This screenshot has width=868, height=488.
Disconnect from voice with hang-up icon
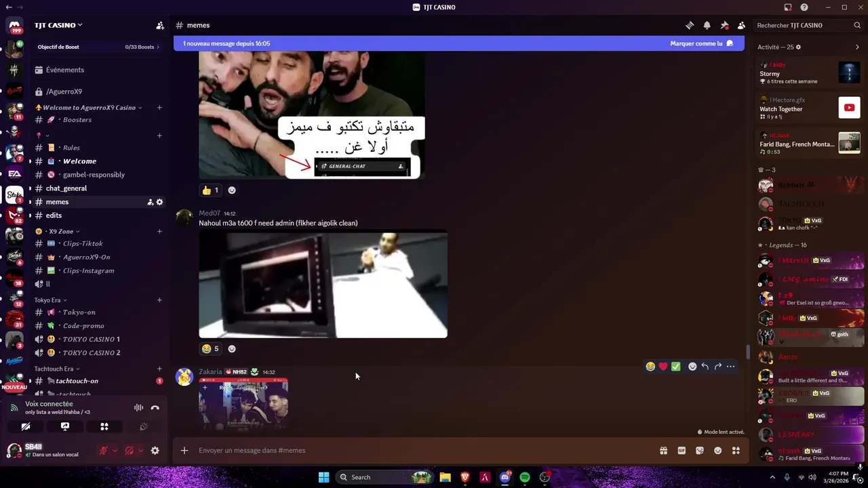pyautogui.click(x=155, y=407)
